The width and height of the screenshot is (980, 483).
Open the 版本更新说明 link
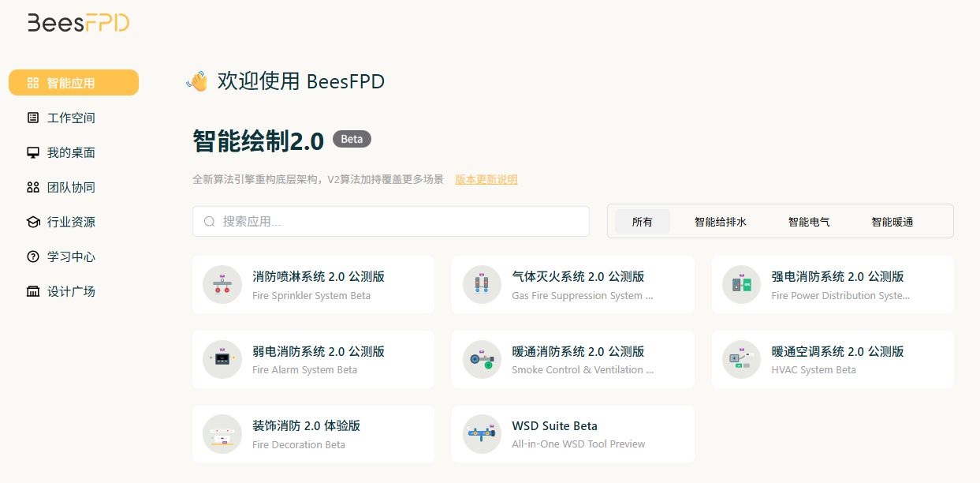point(486,179)
